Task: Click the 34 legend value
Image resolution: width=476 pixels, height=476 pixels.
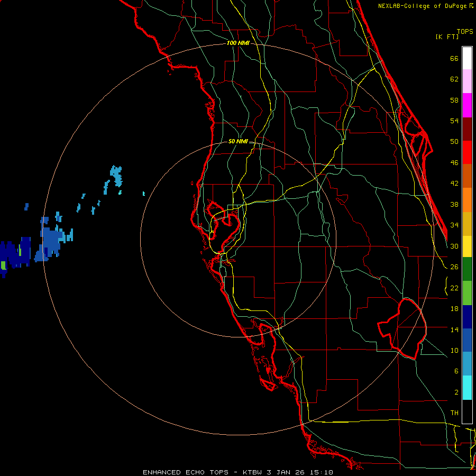Action: point(454,225)
